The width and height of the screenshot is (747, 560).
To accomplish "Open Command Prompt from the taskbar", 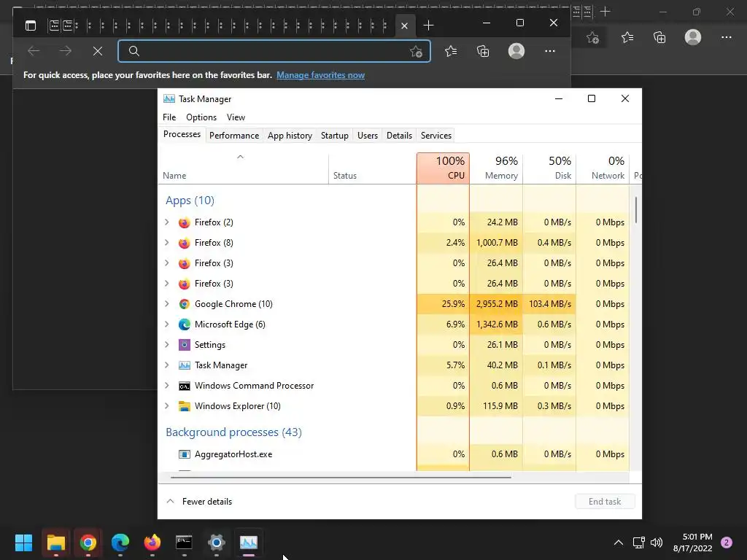I will click(184, 542).
